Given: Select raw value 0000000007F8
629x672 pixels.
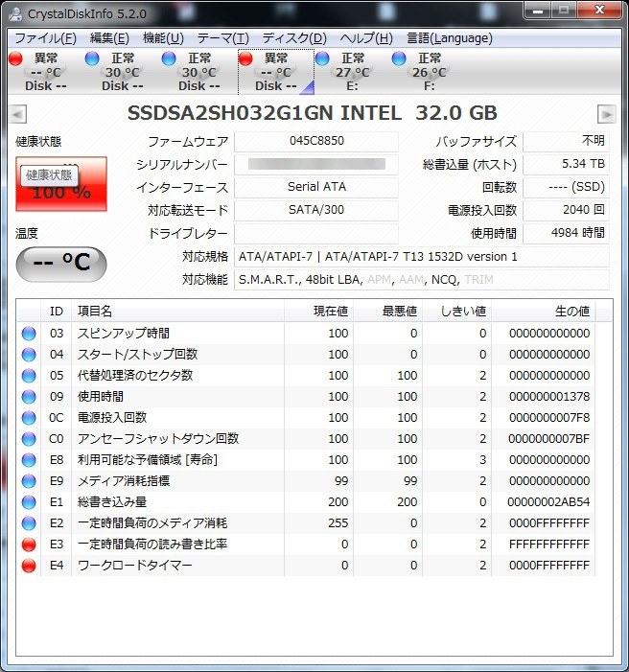Looking at the screenshot, I should [549, 417].
